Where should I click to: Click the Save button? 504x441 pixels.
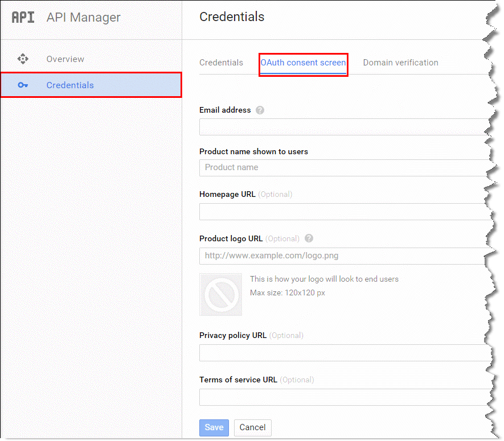(214, 427)
